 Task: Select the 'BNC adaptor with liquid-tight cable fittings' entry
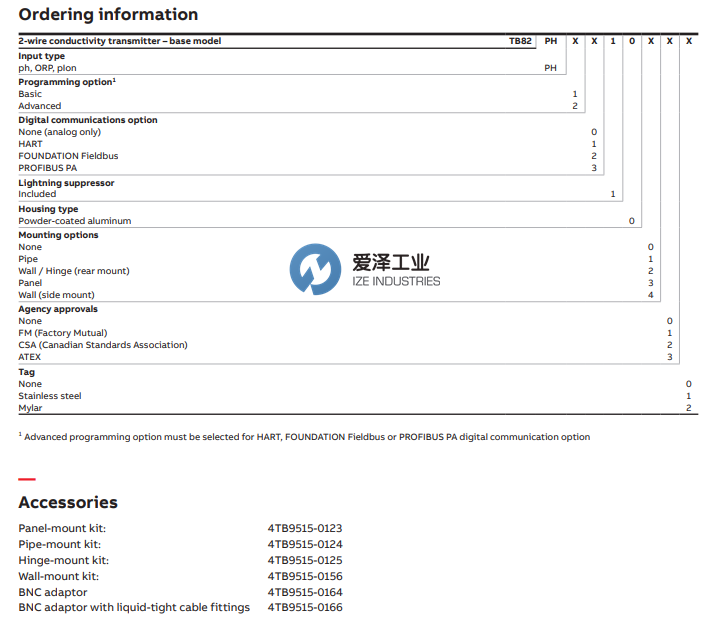click(134, 607)
